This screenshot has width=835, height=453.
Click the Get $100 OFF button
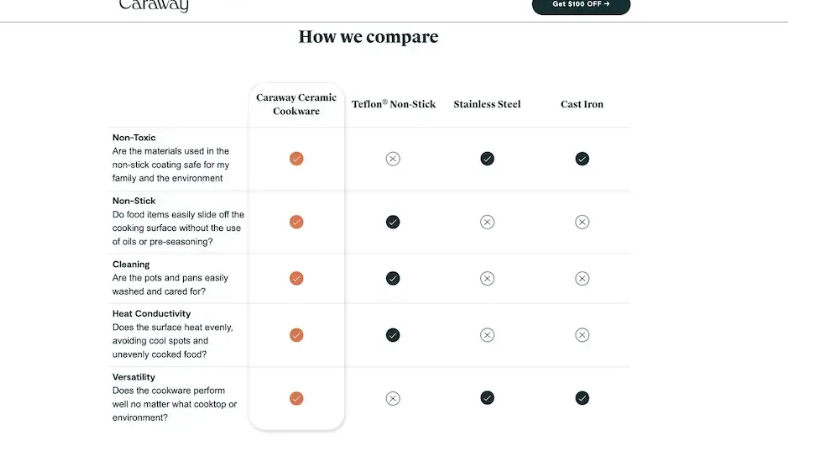pyautogui.click(x=581, y=5)
